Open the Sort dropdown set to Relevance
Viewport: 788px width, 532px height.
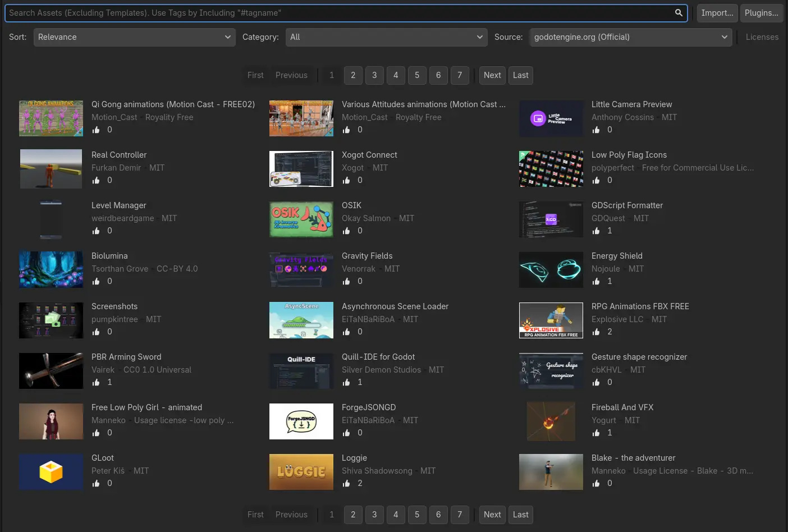[x=134, y=37]
